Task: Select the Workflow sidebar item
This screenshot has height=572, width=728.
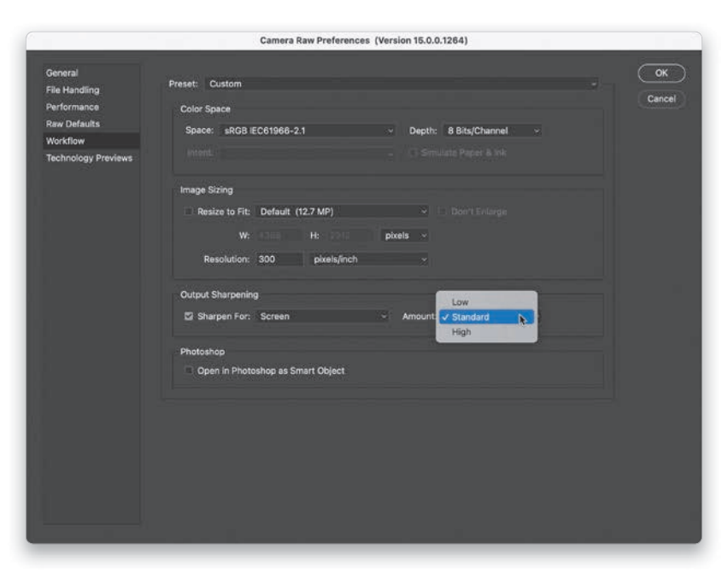Action: [x=65, y=141]
